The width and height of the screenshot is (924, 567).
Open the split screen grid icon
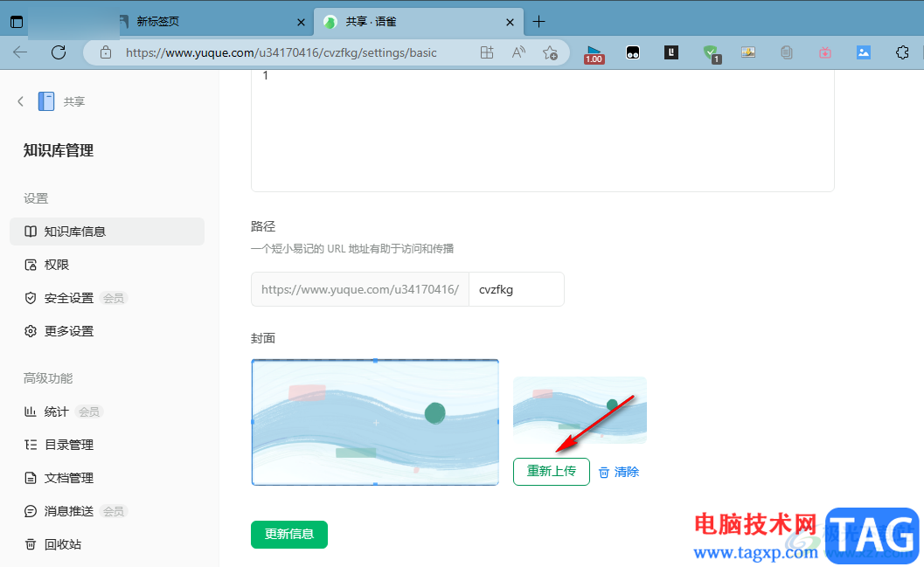[x=487, y=52]
